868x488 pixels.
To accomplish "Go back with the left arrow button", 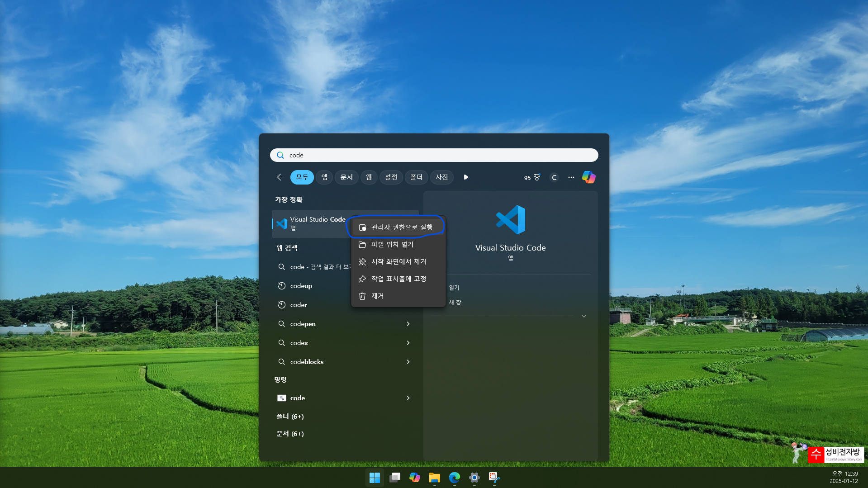I will [x=280, y=177].
